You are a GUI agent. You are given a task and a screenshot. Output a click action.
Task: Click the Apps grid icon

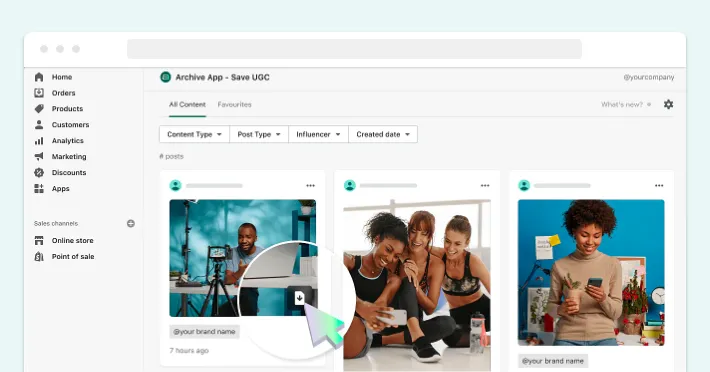tap(39, 189)
